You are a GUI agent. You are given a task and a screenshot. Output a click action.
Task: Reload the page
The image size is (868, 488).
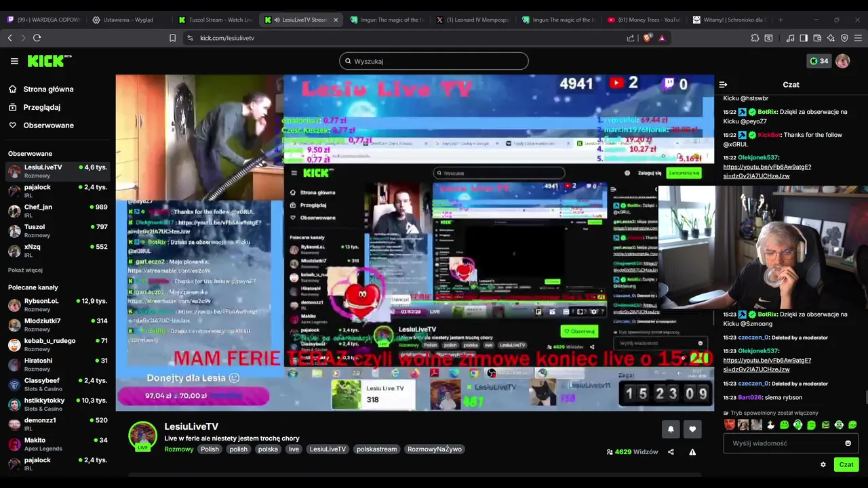point(37,38)
